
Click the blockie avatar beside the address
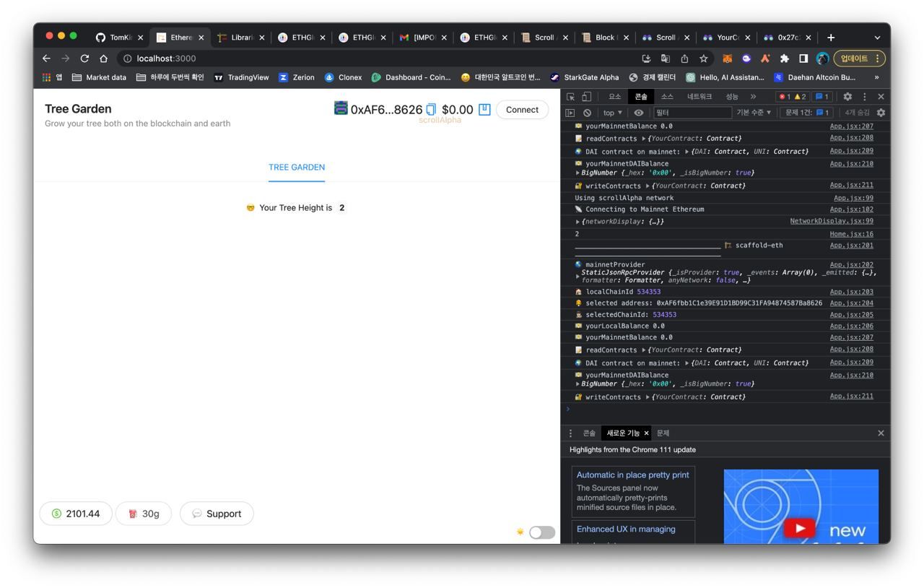coord(341,108)
